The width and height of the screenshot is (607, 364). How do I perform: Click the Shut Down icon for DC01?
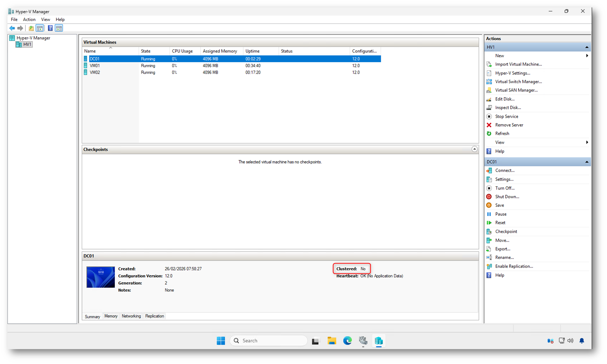[489, 197]
